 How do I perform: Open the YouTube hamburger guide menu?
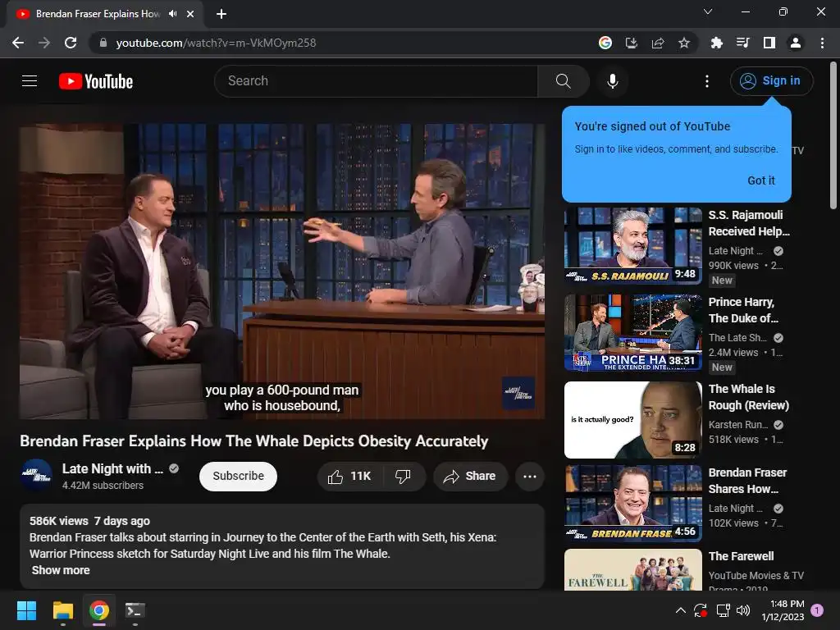click(x=30, y=81)
